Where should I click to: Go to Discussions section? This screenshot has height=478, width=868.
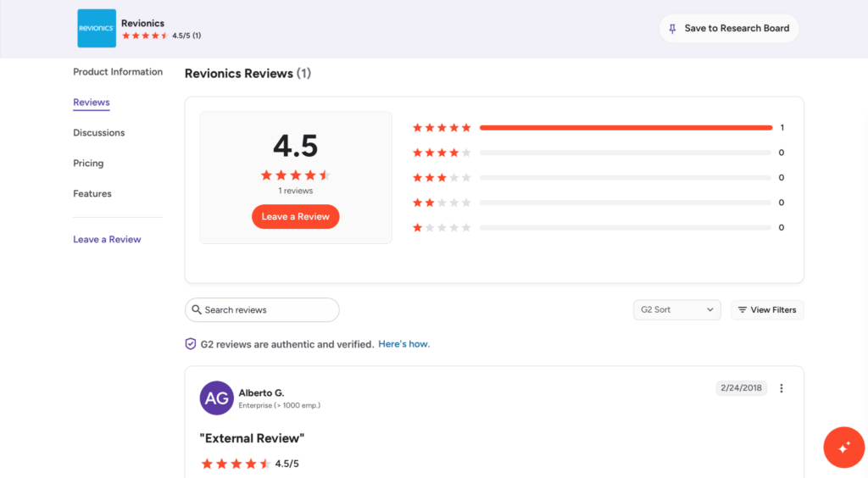coord(99,133)
